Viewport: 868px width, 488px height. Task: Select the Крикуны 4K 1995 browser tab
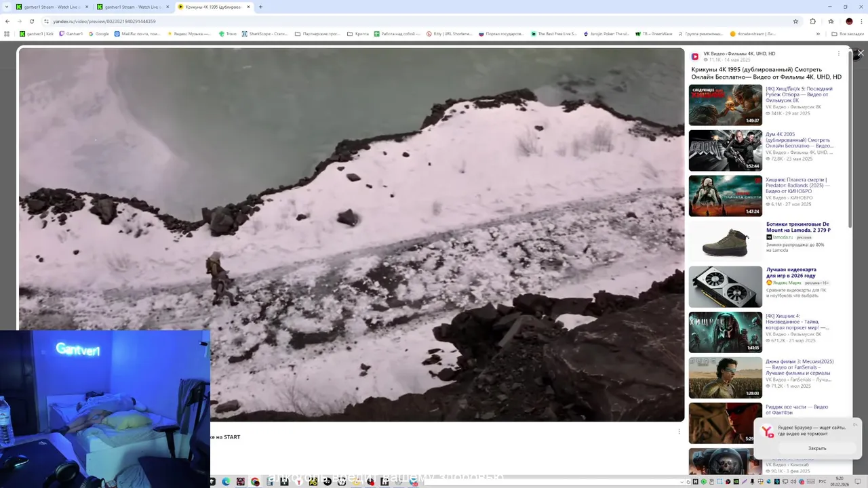[x=213, y=7]
